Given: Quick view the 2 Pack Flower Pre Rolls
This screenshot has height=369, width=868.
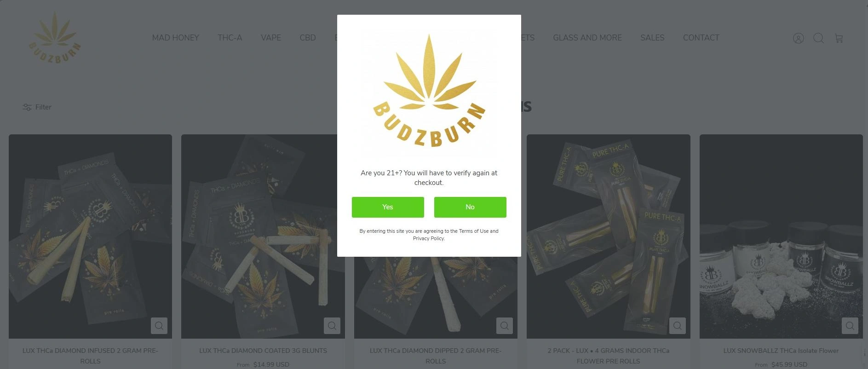Looking at the screenshot, I should pos(677,326).
